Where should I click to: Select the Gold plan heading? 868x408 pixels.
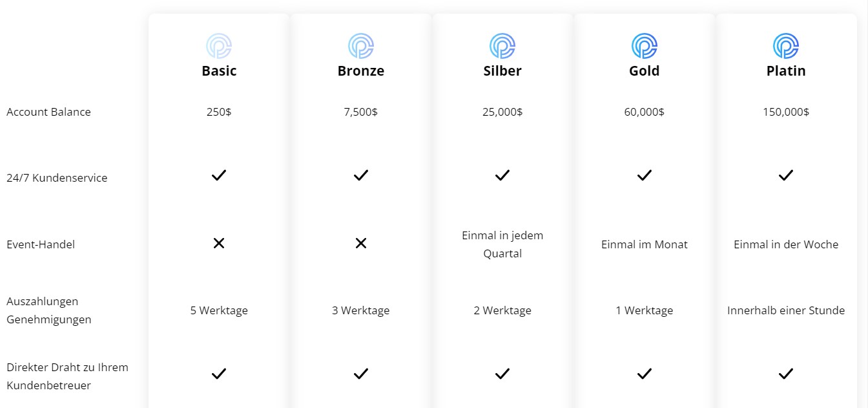[644, 71]
